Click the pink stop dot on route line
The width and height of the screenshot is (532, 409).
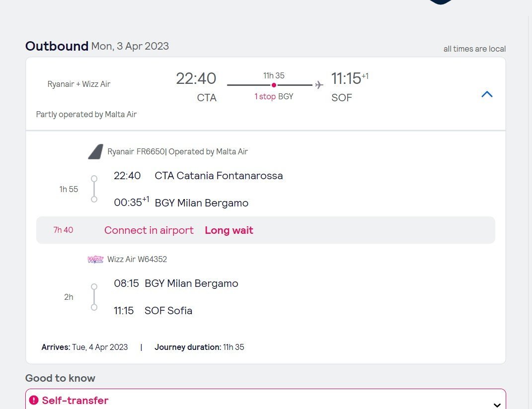tap(274, 85)
